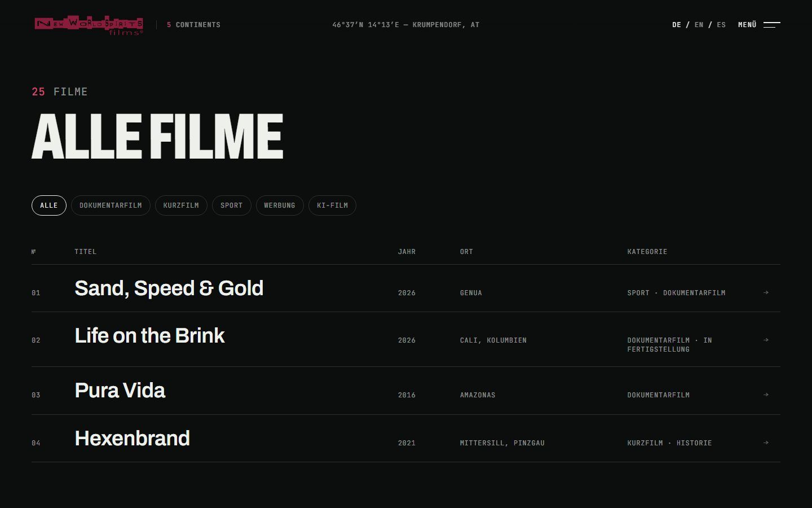Click year 2016 in Pura Vida row

click(407, 395)
